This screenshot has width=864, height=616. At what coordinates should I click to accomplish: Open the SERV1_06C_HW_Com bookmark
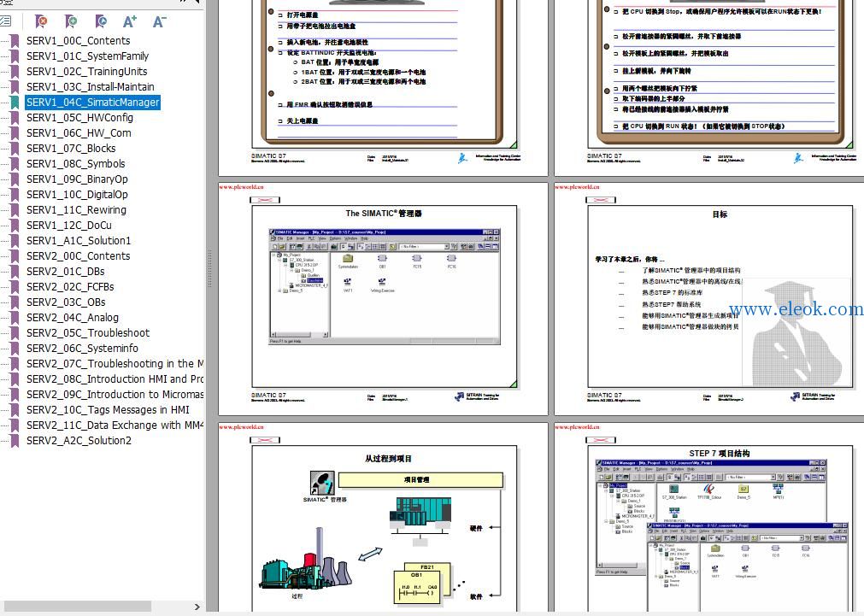coord(79,133)
